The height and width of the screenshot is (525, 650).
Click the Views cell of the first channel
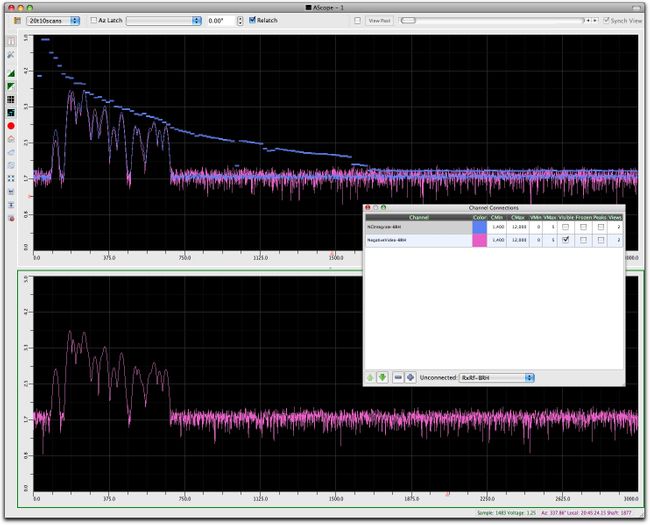[x=615, y=227]
